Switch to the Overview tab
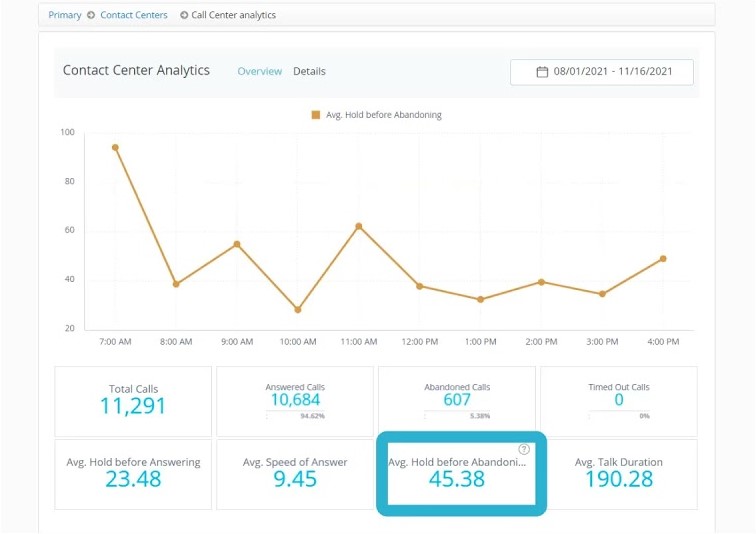Image resolution: width=756 pixels, height=534 pixels. coord(259,71)
